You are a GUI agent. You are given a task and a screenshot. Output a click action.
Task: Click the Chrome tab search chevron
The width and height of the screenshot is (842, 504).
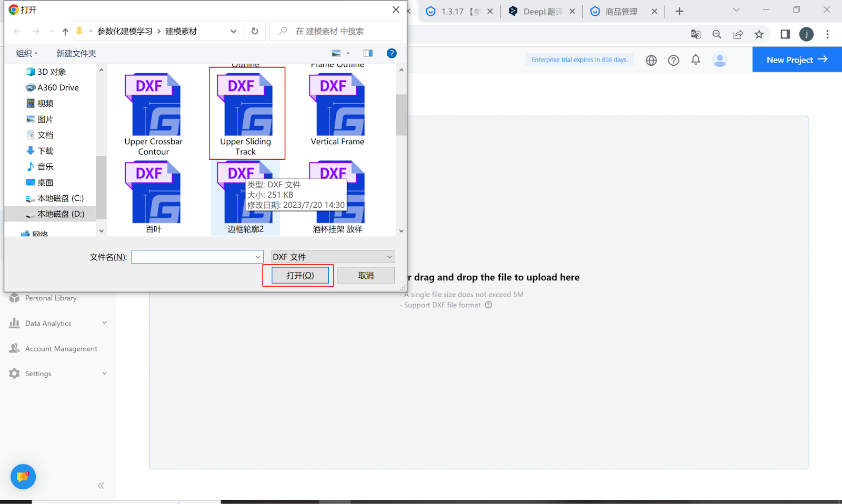click(x=736, y=9)
